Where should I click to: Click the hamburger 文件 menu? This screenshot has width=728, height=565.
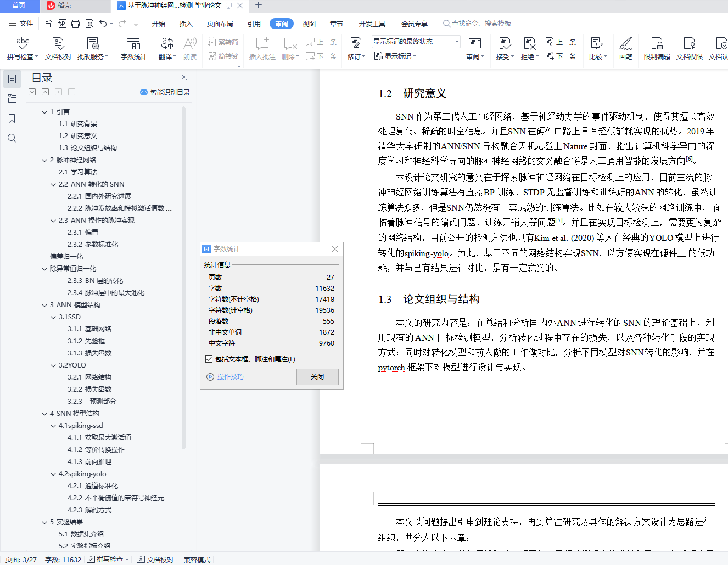click(21, 24)
